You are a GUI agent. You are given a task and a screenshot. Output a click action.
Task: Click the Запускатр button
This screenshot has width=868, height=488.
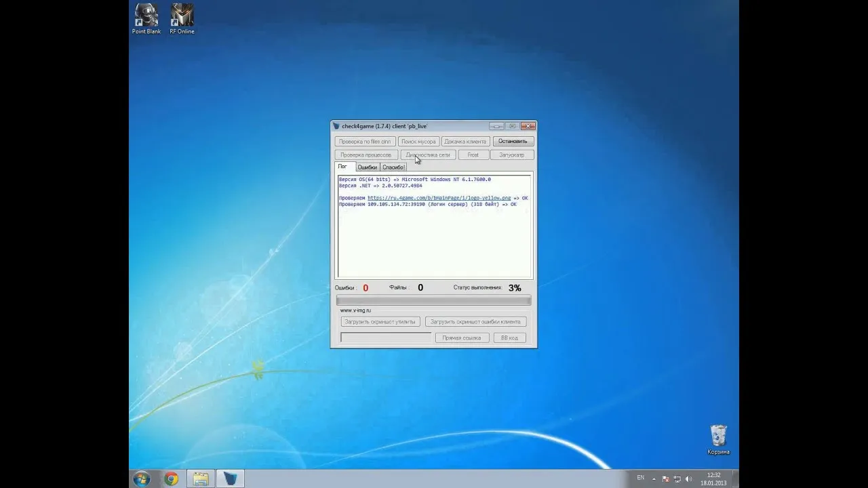512,155
